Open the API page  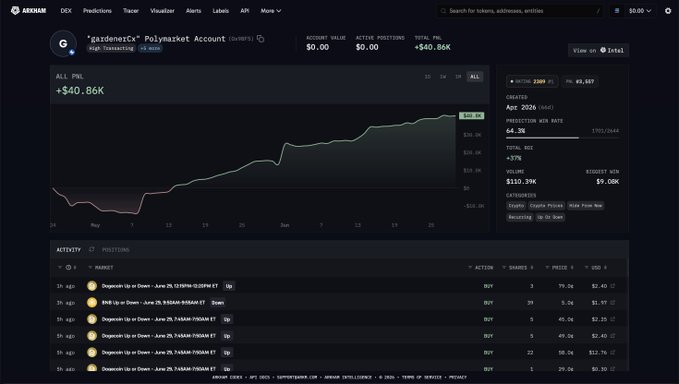pos(245,11)
